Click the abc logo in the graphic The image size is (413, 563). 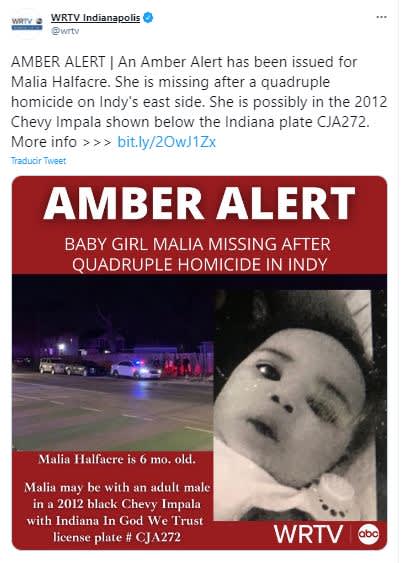(368, 534)
